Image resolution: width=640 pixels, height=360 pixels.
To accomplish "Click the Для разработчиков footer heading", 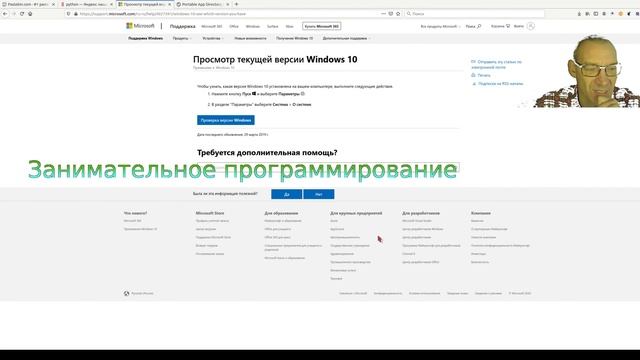I will [421, 213].
